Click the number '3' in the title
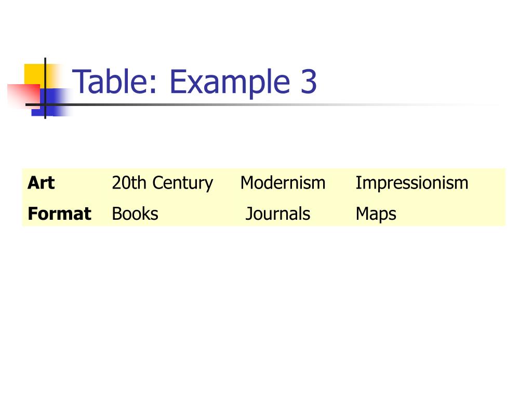The height and width of the screenshot is (399, 532). pyautogui.click(x=309, y=82)
